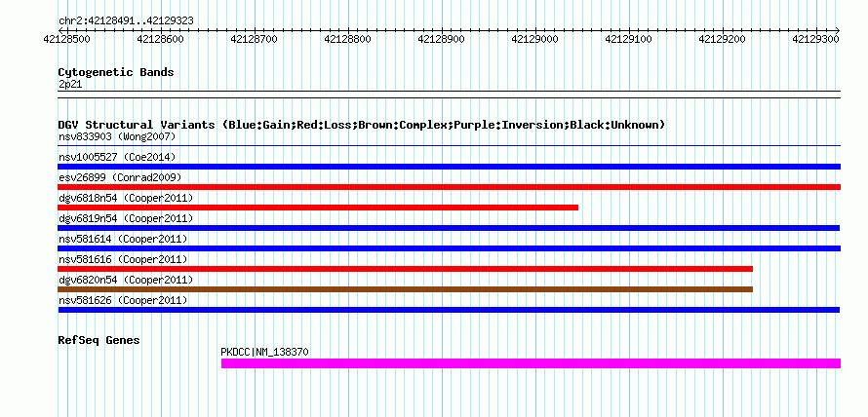
Task: Click the red dgv6818n54 loss bar
Action: 318,208
